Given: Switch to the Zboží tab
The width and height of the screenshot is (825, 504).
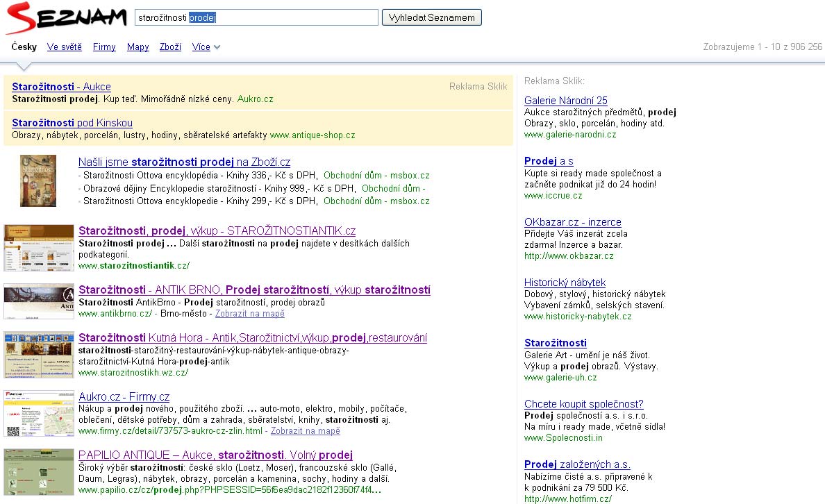Looking at the screenshot, I should [x=170, y=47].
